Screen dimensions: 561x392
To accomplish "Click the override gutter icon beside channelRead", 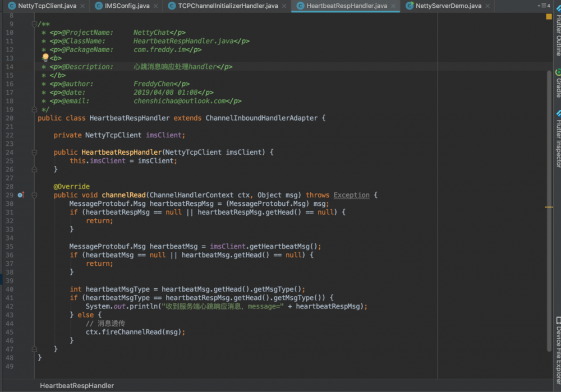I will [x=21, y=195].
